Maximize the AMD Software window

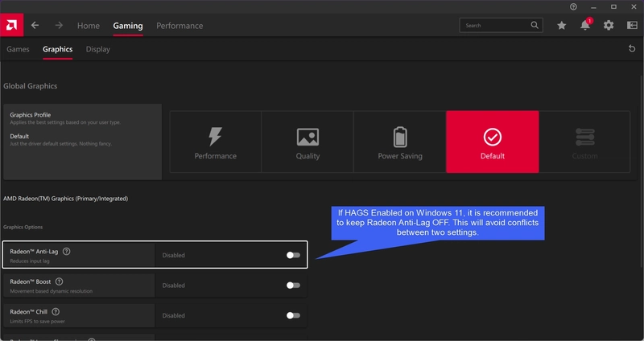coord(613,6)
